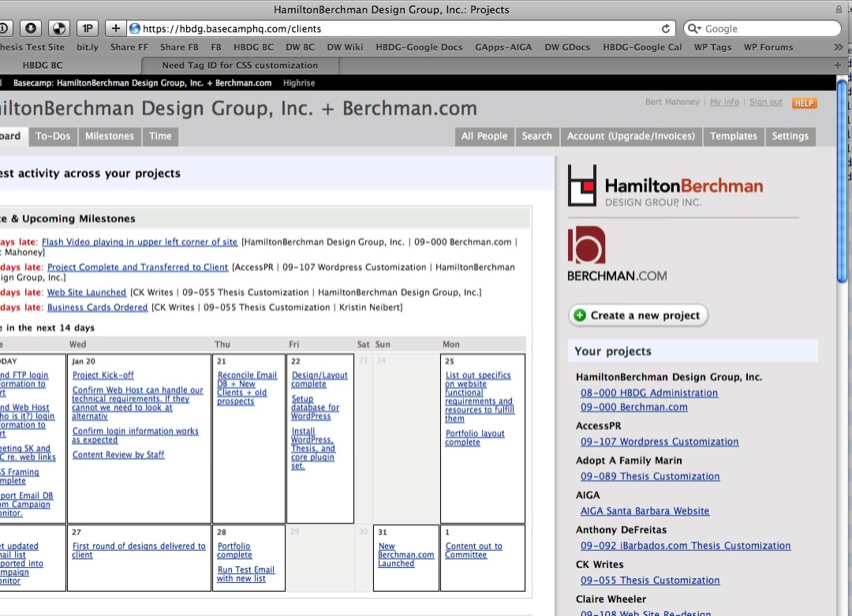Click the green plus Create a new project button
Image resolution: width=852 pixels, height=616 pixels.
(638, 315)
